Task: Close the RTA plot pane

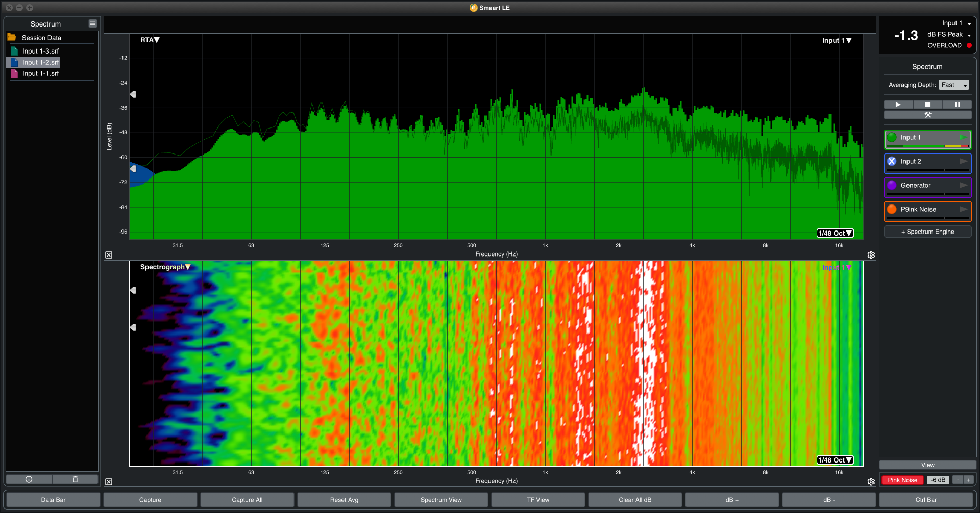Action: tap(109, 255)
